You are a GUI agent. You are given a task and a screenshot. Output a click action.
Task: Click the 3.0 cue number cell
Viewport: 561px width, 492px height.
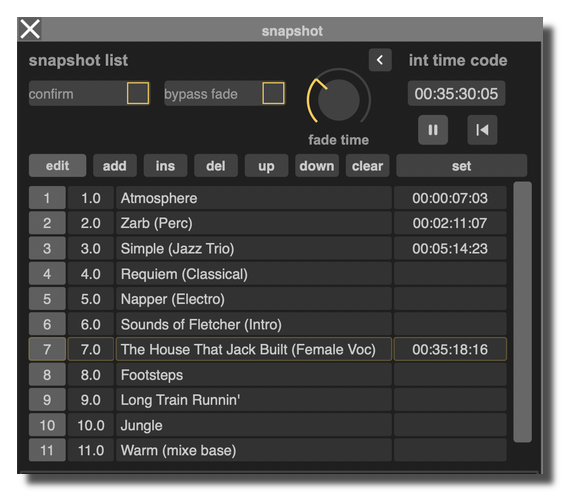[91, 248]
